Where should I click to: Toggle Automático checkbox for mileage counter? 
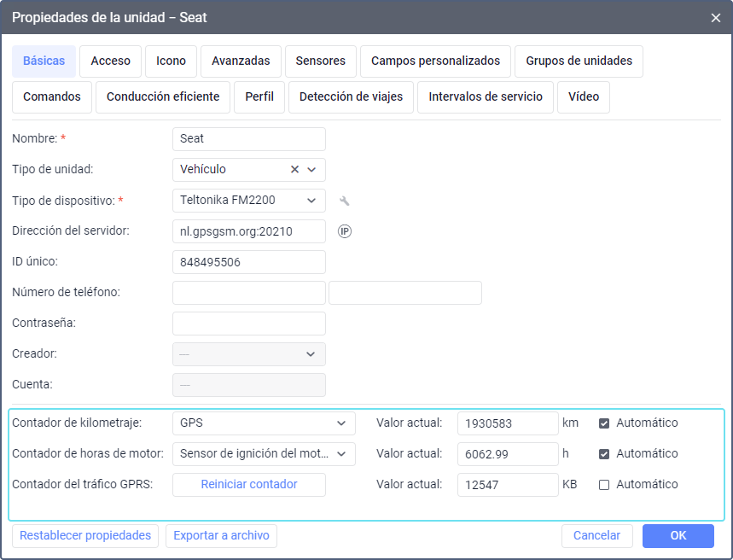[604, 423]
